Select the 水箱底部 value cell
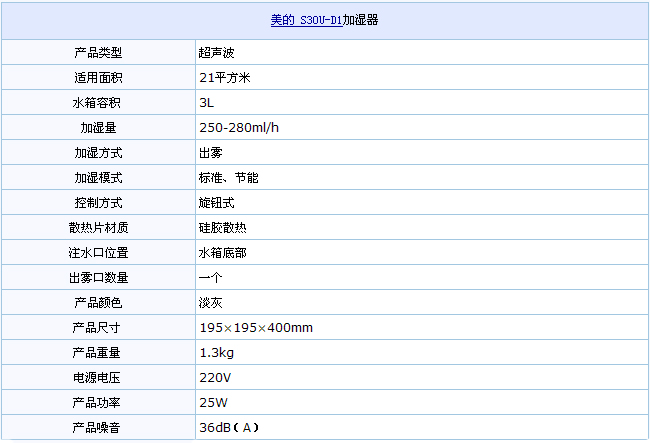 coord(222,252)
